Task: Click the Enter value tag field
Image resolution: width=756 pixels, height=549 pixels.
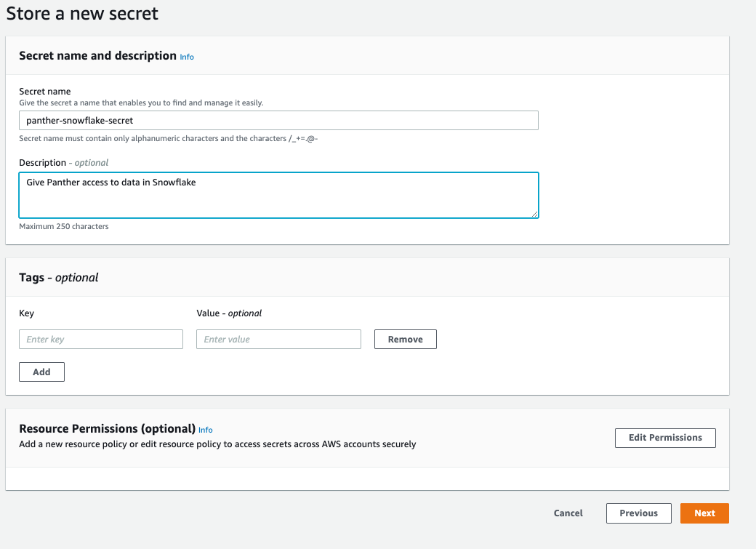Action: [278, 339]
